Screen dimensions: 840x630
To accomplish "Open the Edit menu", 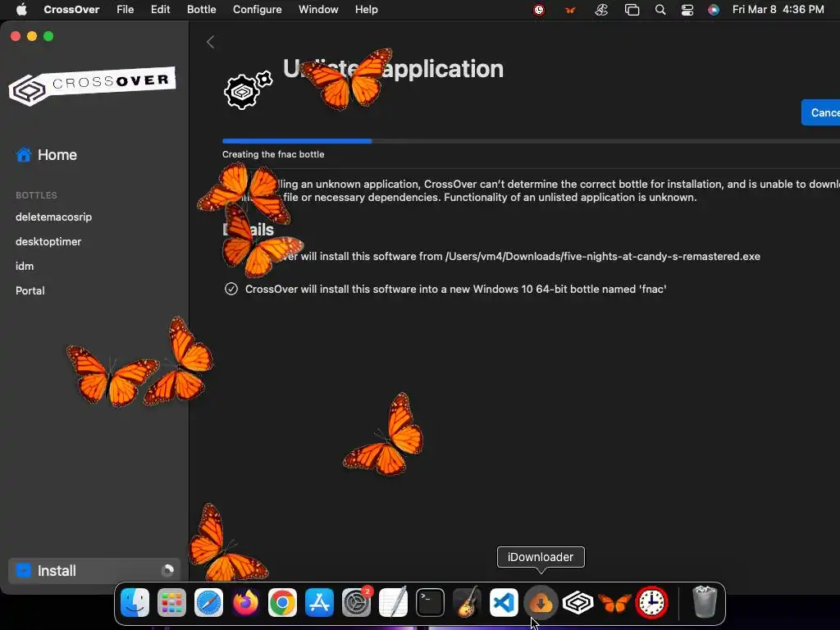I will click(160, 10).
